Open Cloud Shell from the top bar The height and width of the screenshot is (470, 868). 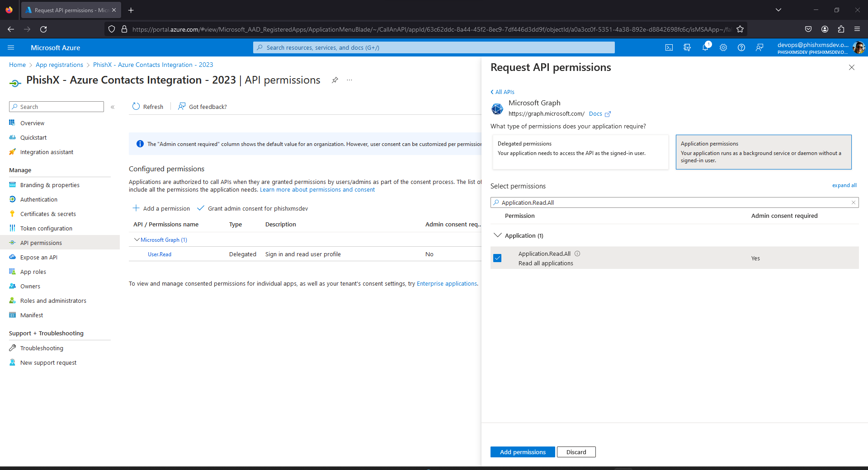coord(669,47)
